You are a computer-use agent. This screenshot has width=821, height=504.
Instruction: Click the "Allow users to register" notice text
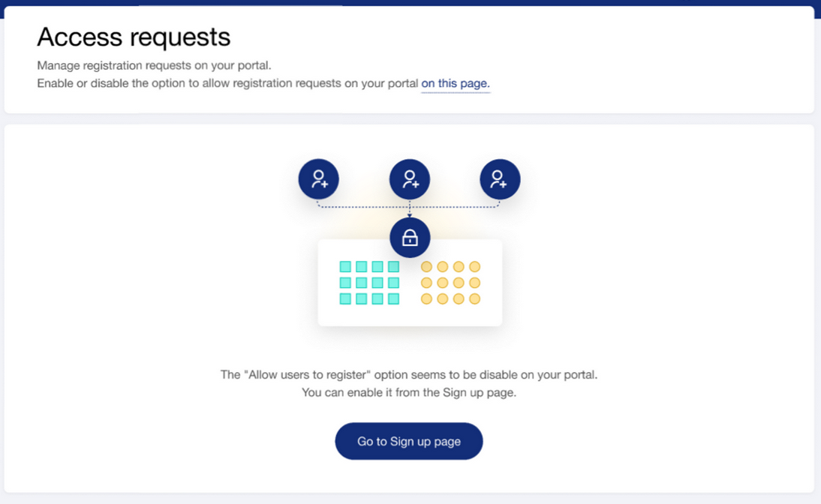tap(409, 374)
